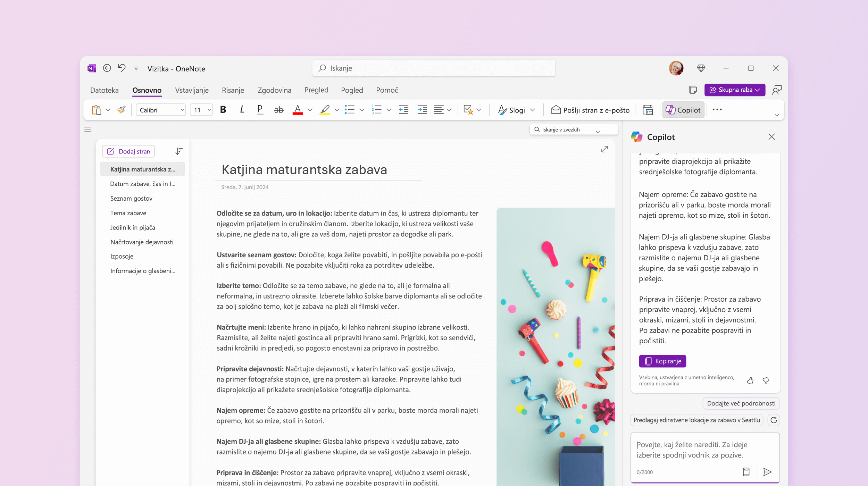The width and height of the screenshot is (868, 486).
Task: Switch to the Risanje tab
Action: [x=233, y=90]
